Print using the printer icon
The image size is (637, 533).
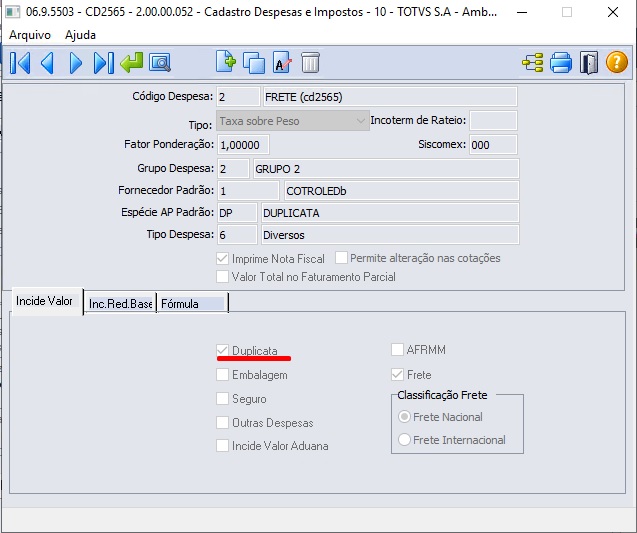(561, 63)
